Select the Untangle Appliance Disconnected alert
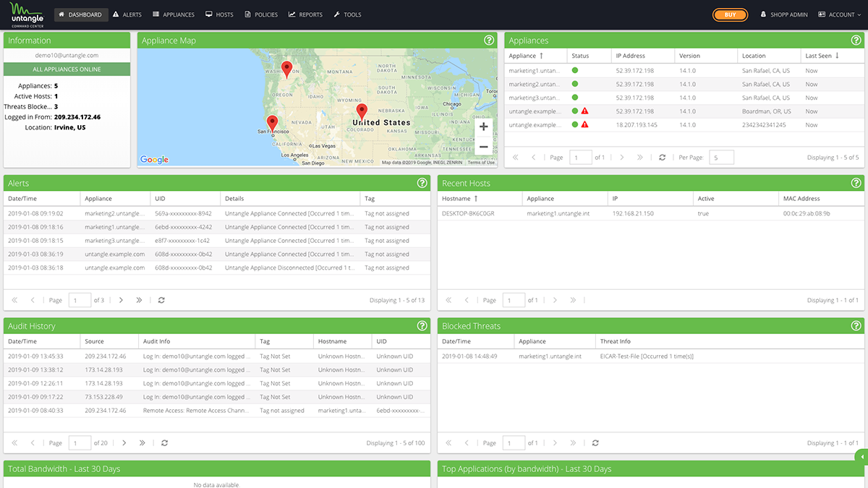Viewport: 868px width, 488px height. 216,267
